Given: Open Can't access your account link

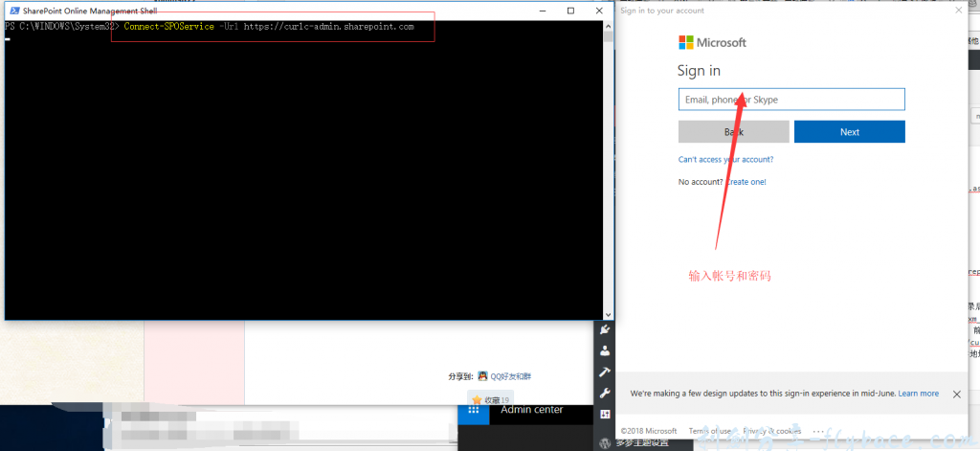Looking at the screenshot, I should pos(725,160).
